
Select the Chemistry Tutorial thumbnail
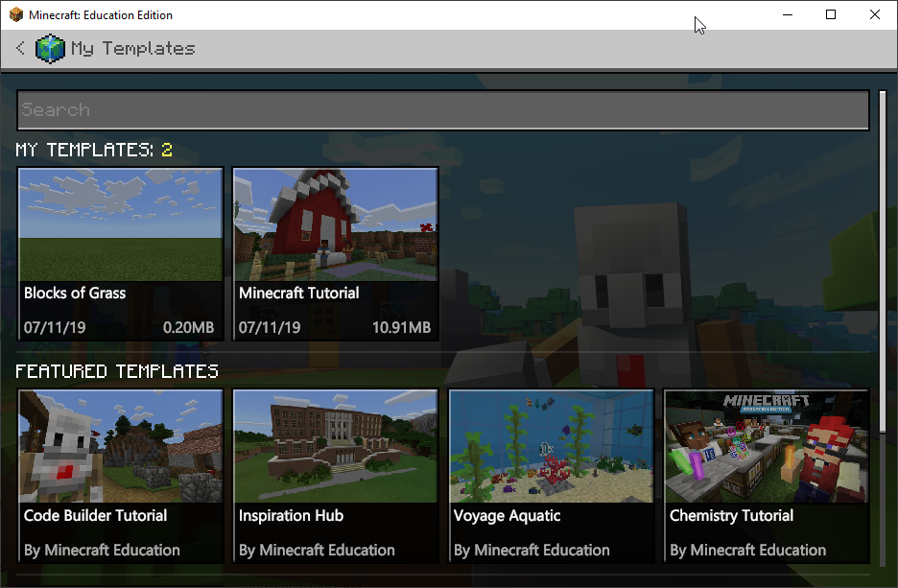click(x=767, y=447)
